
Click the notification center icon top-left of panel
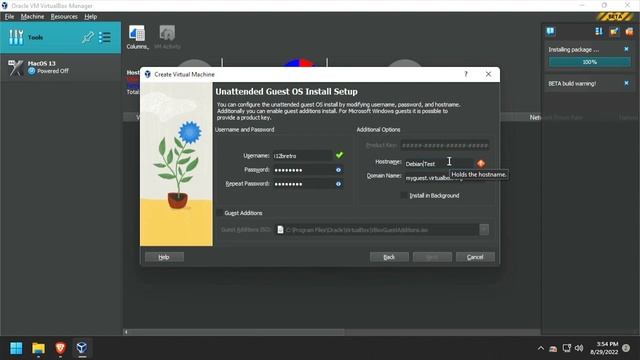(x=551, y=31)
